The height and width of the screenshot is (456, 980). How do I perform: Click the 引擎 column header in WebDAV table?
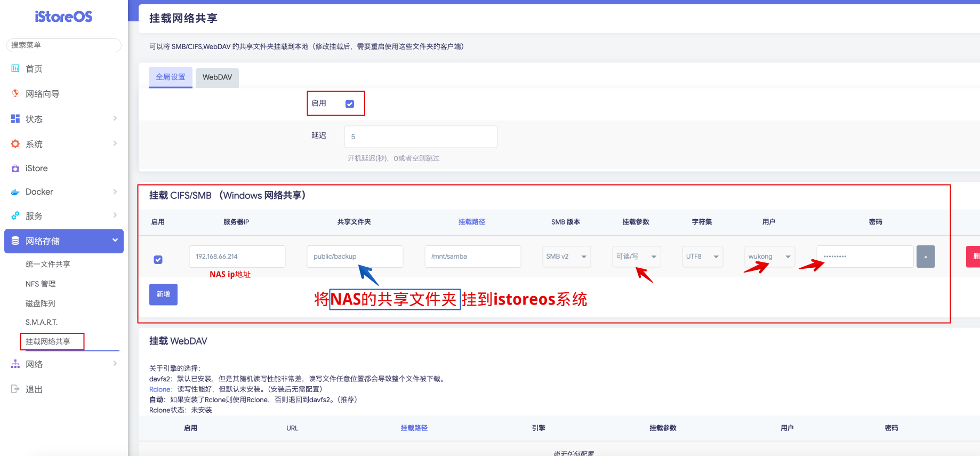pos(539,428)
